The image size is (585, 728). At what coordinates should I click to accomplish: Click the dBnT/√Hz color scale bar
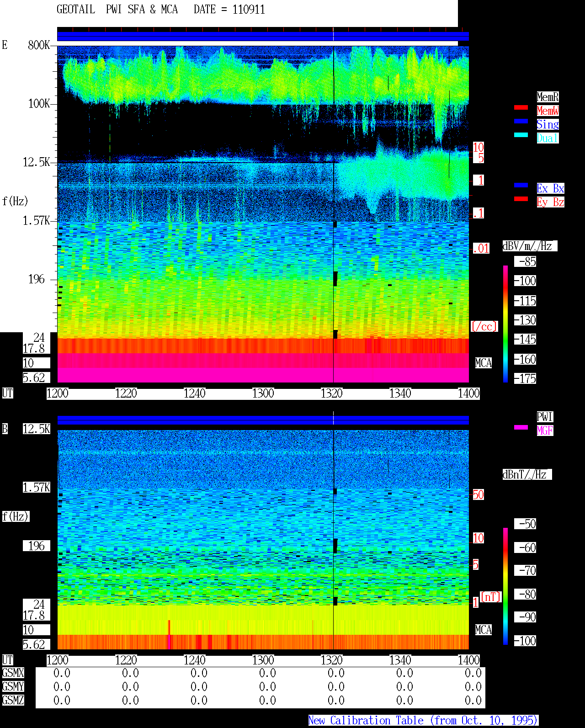(x=505, y=586)
